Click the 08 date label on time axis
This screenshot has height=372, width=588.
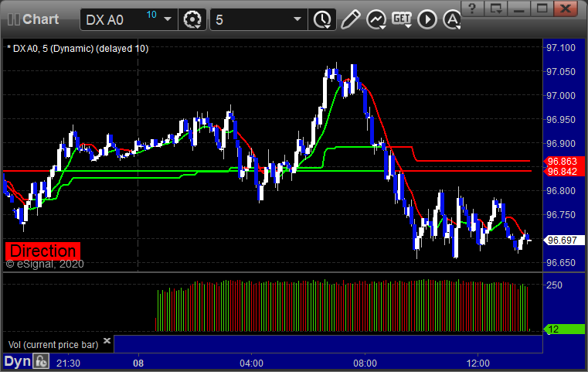click(x=138, y=363)
